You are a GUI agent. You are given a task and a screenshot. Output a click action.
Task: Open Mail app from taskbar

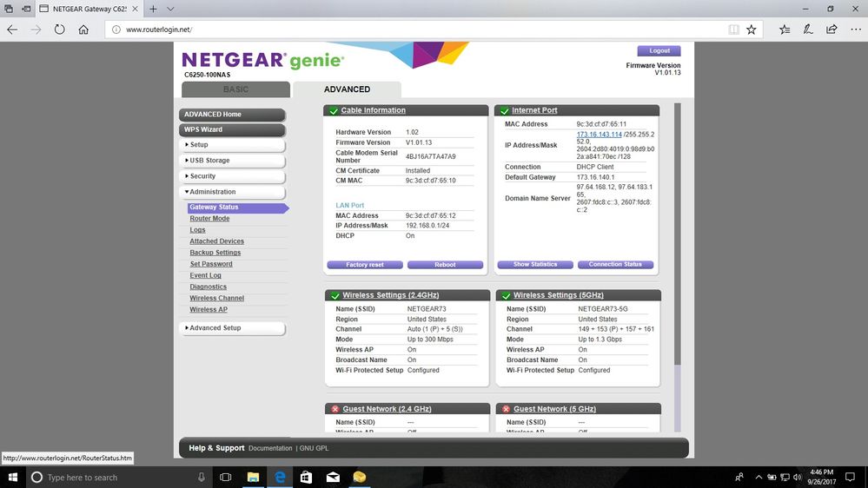tap(333, 477)
